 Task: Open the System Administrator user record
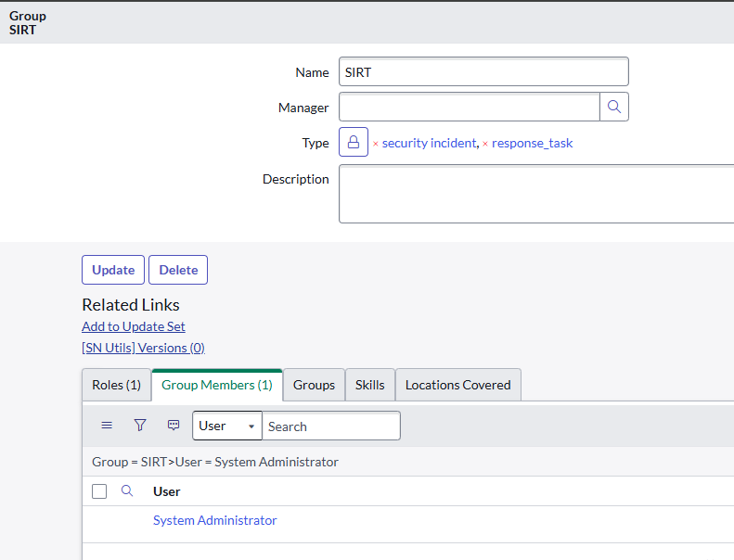[214, 521]
